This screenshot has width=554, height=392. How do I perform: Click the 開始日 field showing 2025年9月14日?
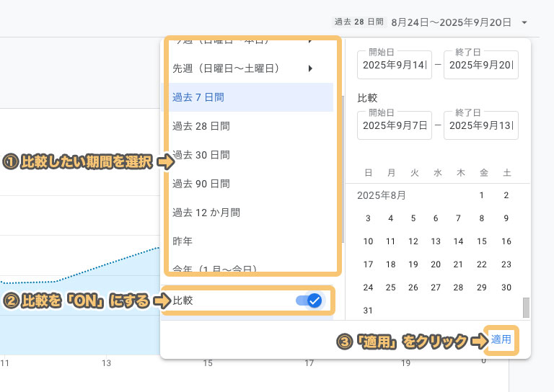tap(395, 65)
